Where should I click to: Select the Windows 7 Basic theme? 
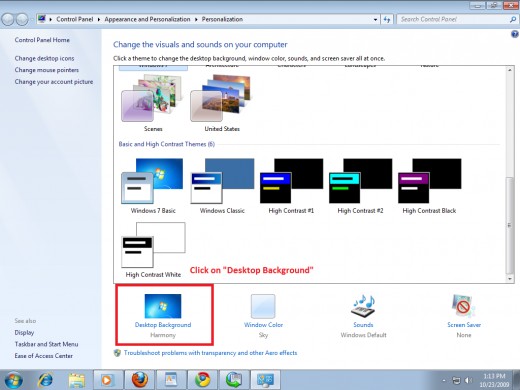coord(152,186)
